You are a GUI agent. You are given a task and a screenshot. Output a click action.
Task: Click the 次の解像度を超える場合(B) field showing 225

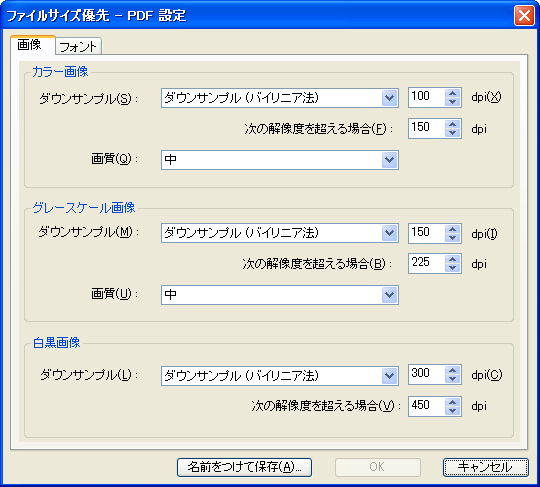(x=427, y=263)
